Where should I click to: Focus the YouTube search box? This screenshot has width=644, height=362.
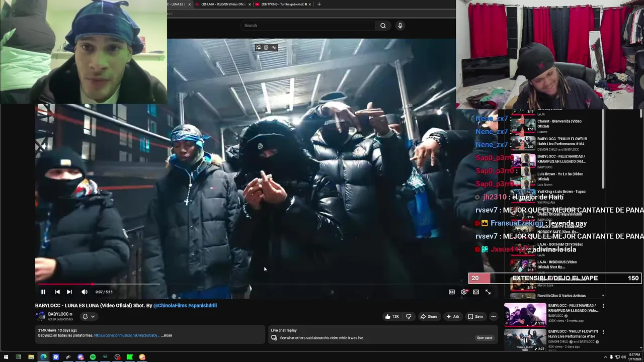tap(308, 25)
